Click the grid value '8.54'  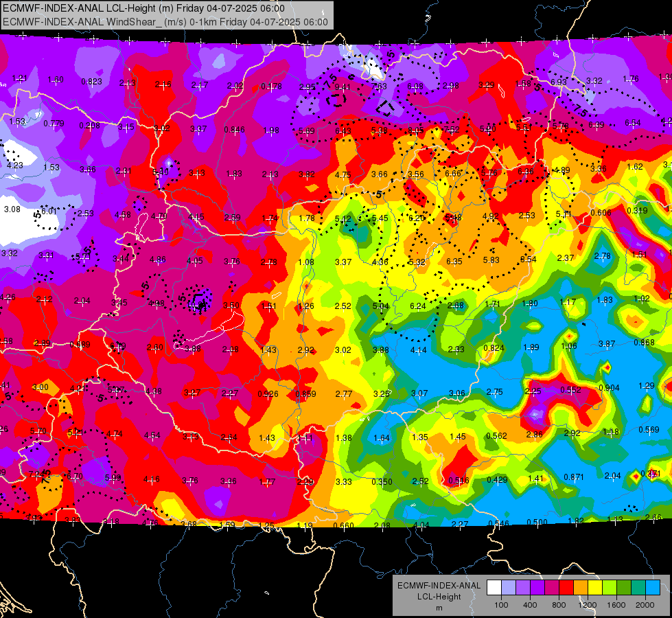(x=529, y=259)
